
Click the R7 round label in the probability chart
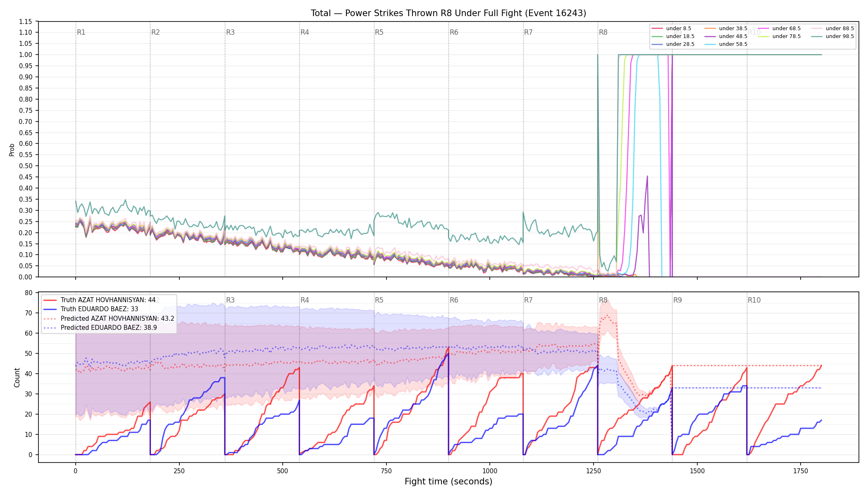(x=528, y=32)
